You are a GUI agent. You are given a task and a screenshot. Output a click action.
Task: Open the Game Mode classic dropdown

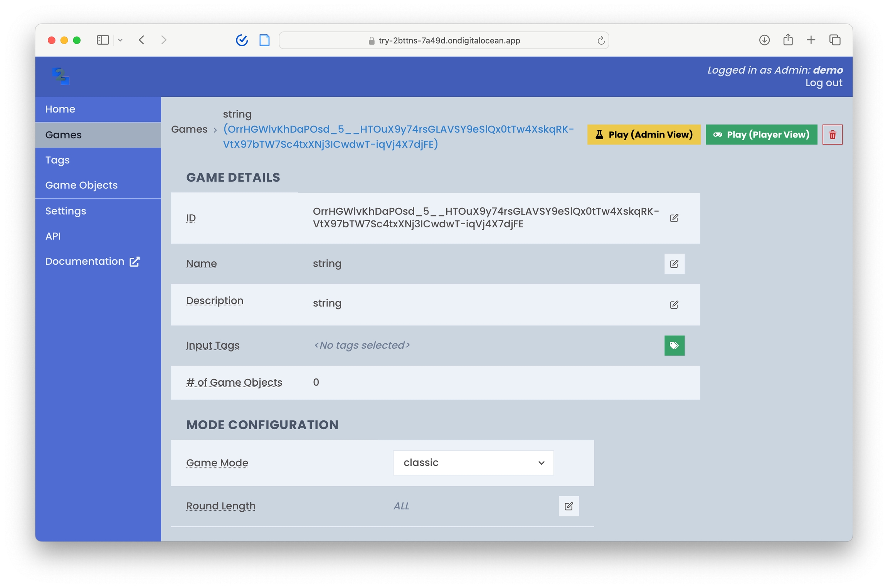pyautogui.click(x=473, y=462)
